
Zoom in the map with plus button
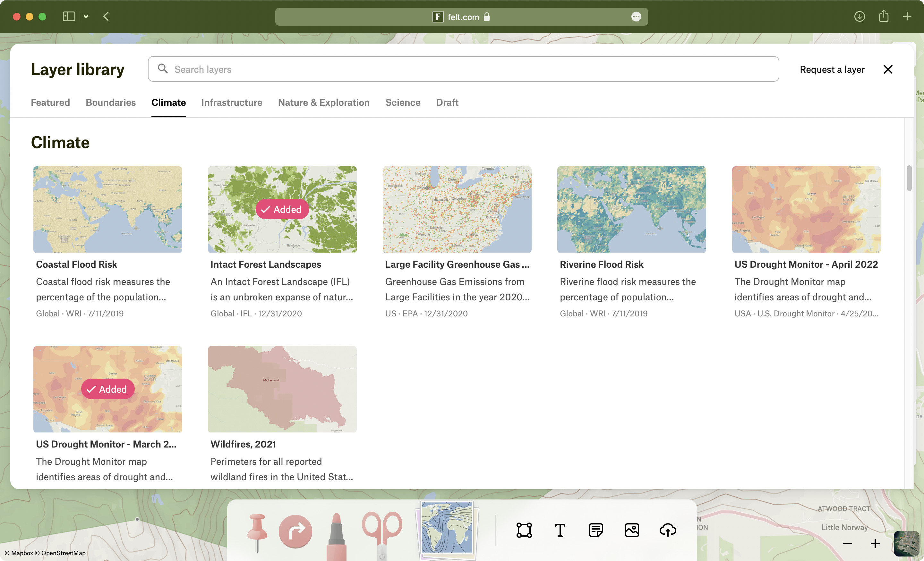click(x=875, y=544)
